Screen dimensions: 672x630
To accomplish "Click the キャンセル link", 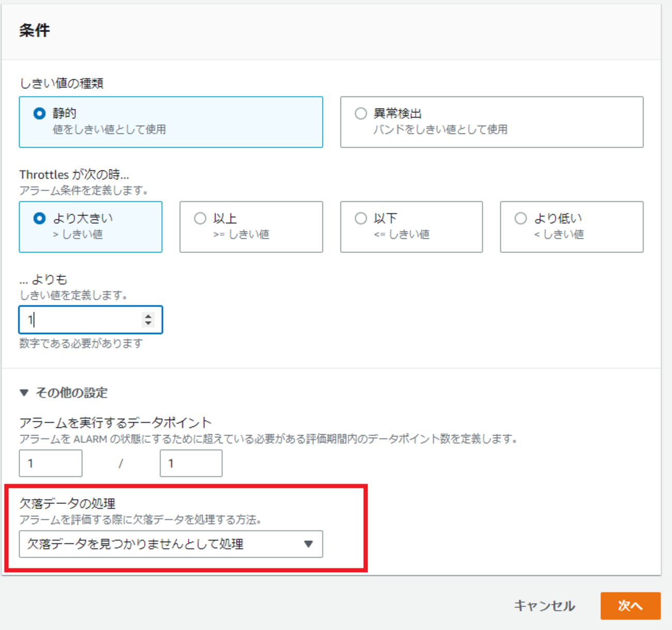I will pyautogui.click(x=544, y=605).
